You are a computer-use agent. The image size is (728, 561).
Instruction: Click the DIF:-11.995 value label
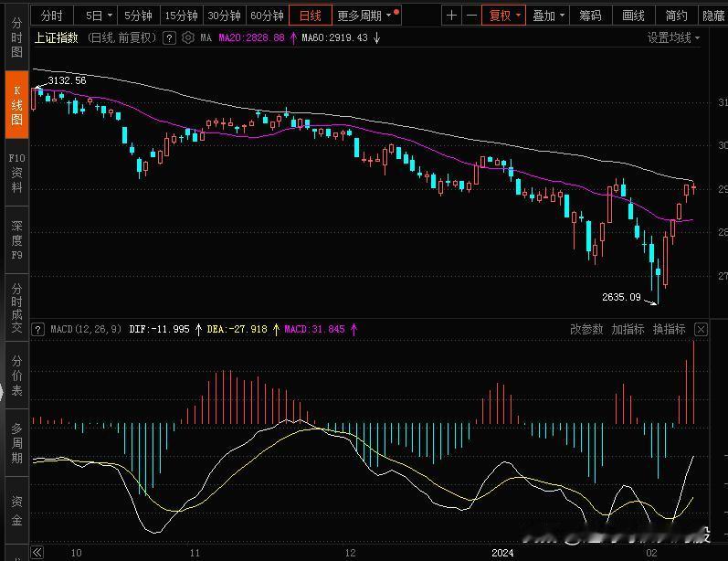(159, 329)
